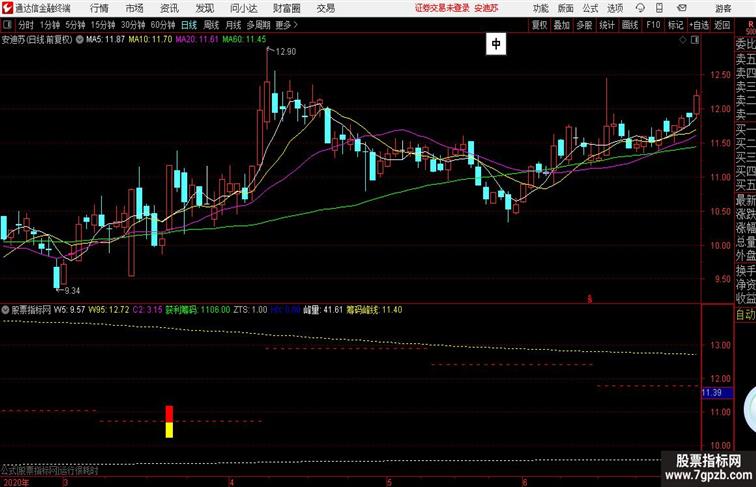Click the red and yellow signal bar

(x=169, y=421)
